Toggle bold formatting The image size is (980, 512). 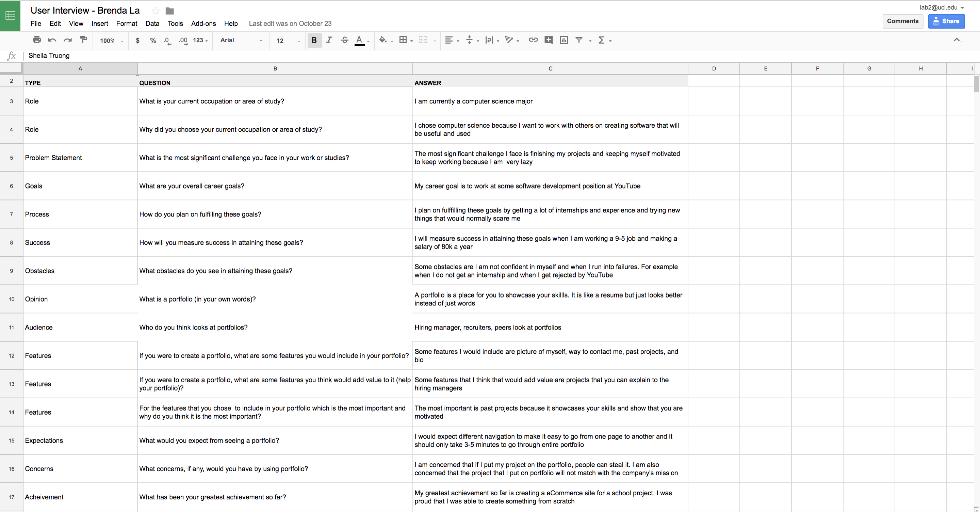tap(314, 40)
